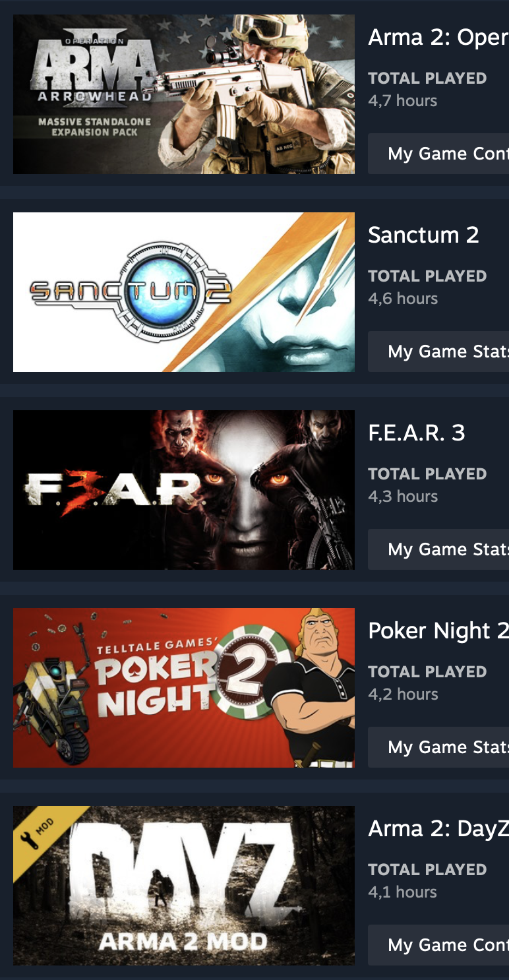
Task: Open the DayZ Arma 2 Mod banner
Action: 184,886
